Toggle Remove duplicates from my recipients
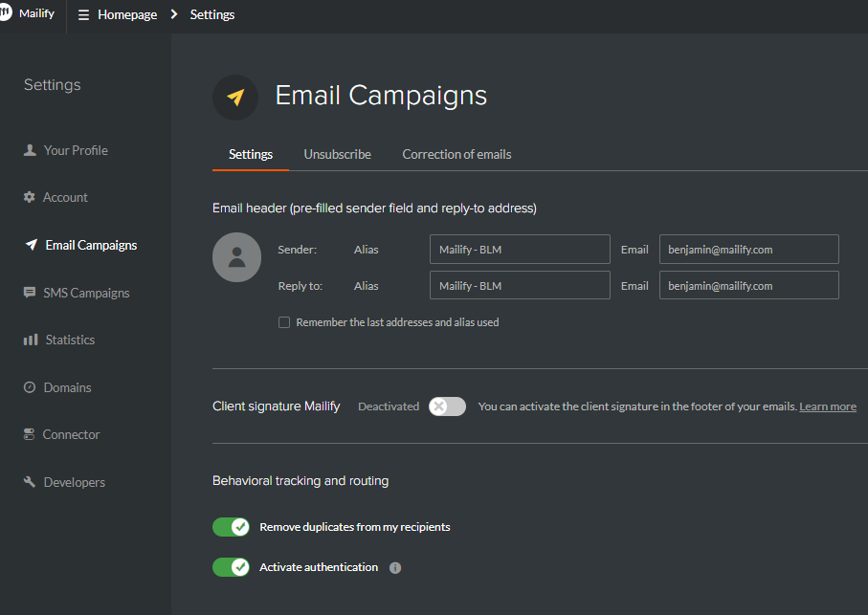Image resolution: width=868 pixels, height=615 pixels. (x=232, y=527)
